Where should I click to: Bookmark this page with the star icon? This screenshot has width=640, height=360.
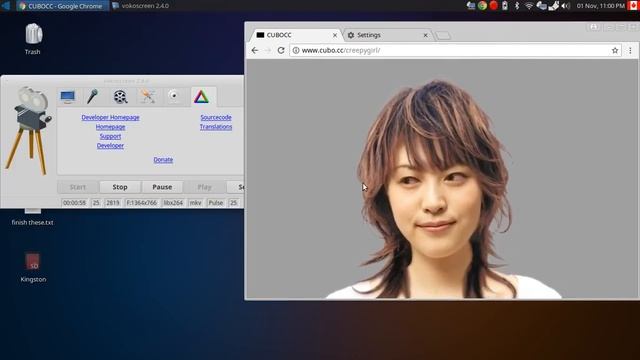click(615, 50)
